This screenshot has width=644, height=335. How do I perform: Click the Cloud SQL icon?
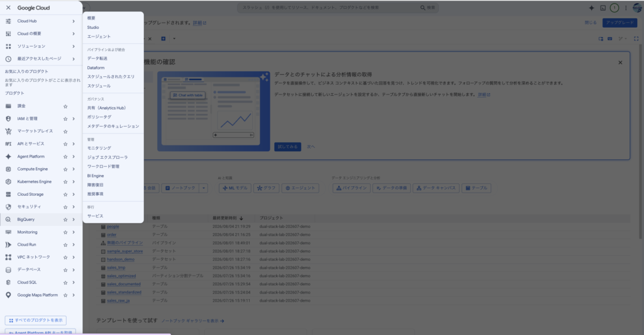8,282
